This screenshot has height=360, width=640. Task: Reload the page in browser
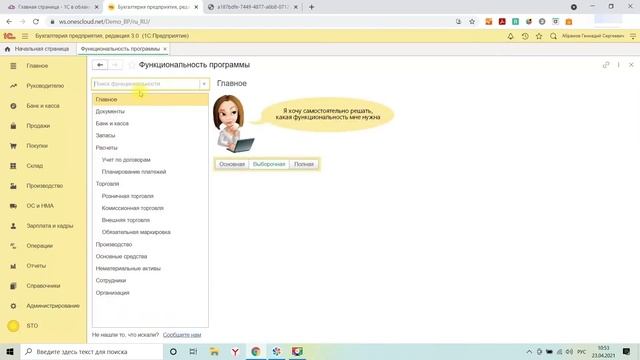click(x=36, y=22)
